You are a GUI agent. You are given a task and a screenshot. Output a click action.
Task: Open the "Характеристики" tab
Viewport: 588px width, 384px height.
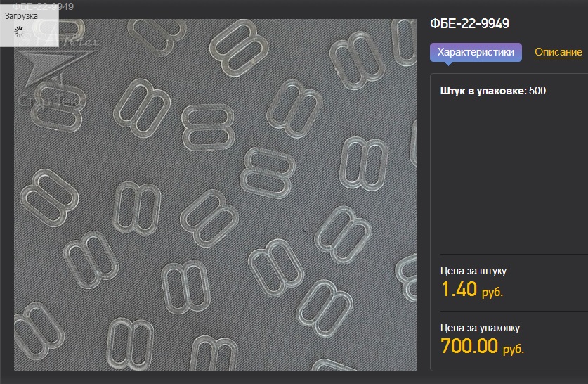[x=476, y=52]
